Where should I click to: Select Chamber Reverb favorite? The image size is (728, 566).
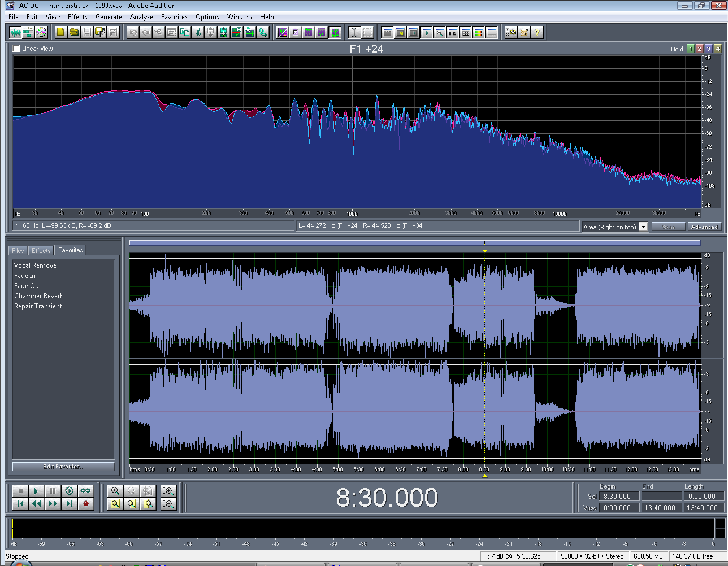click(x=39, y=296)
